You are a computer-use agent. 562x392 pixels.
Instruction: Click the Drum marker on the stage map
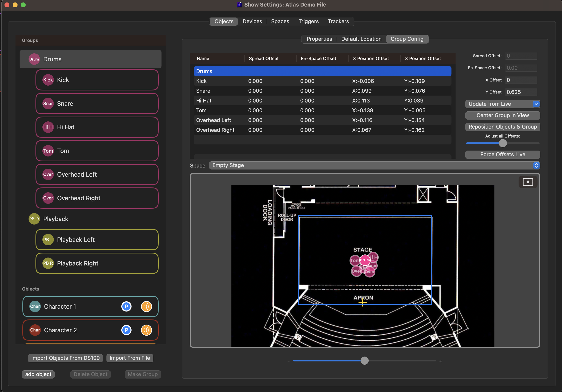click(365, 260)
